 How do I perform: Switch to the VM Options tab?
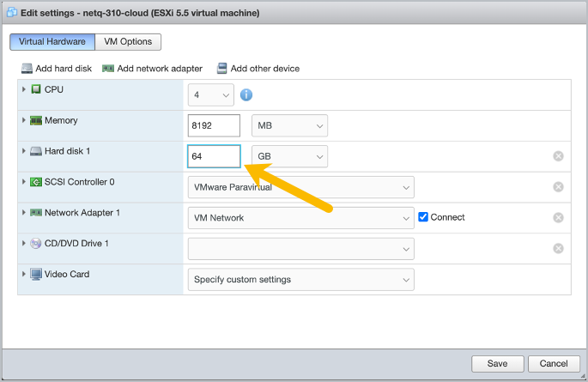(128, 41)
